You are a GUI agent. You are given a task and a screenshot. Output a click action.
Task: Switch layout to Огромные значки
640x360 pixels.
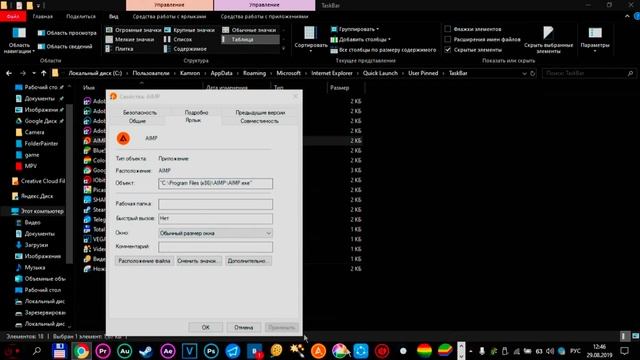[x=133, y=30]
